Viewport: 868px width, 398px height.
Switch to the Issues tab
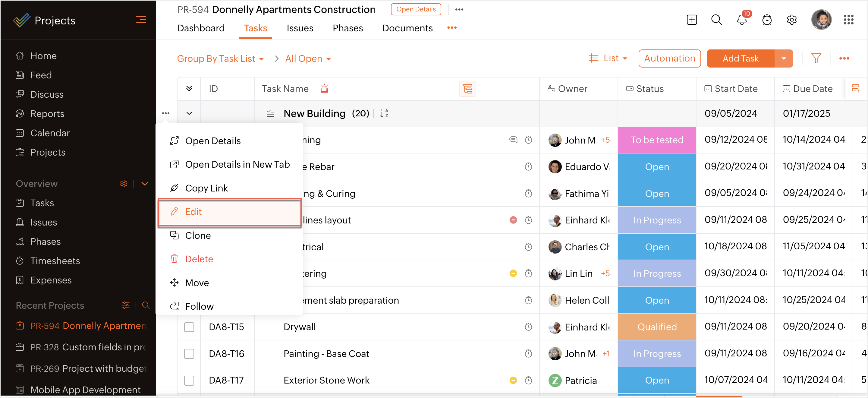tap(300, 28)
